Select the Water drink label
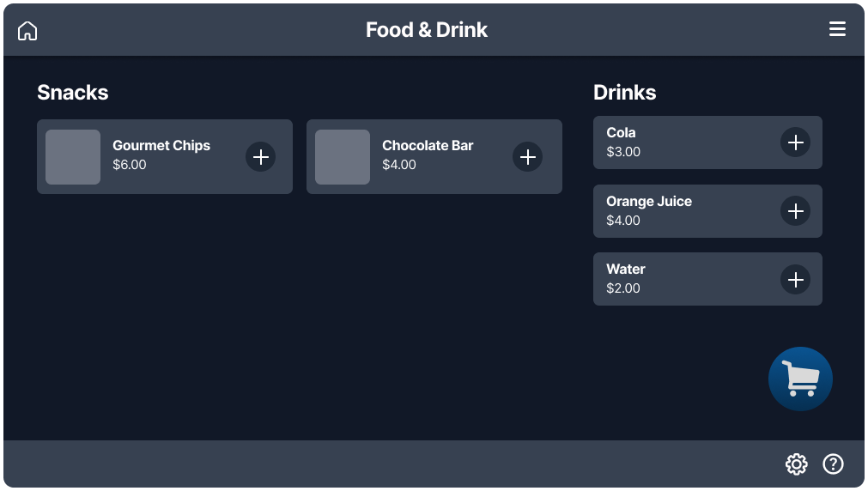 tap(625, 270)
